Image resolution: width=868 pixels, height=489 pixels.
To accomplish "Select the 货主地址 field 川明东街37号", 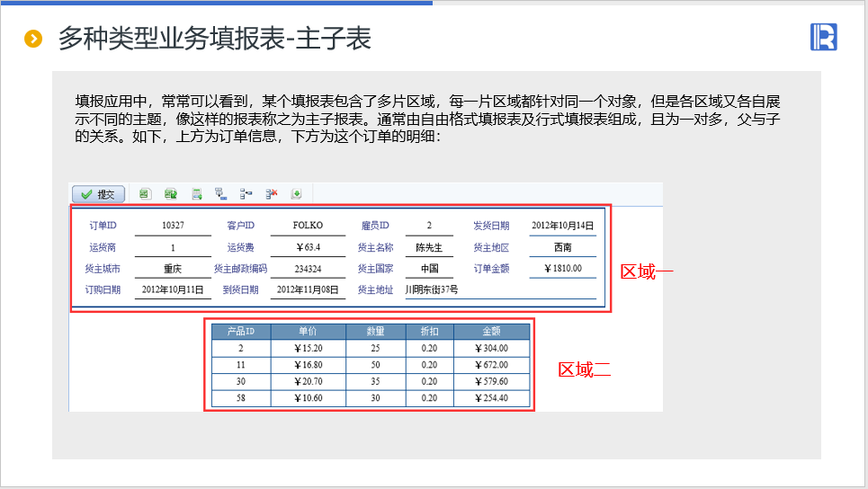I will coord(500,289).
